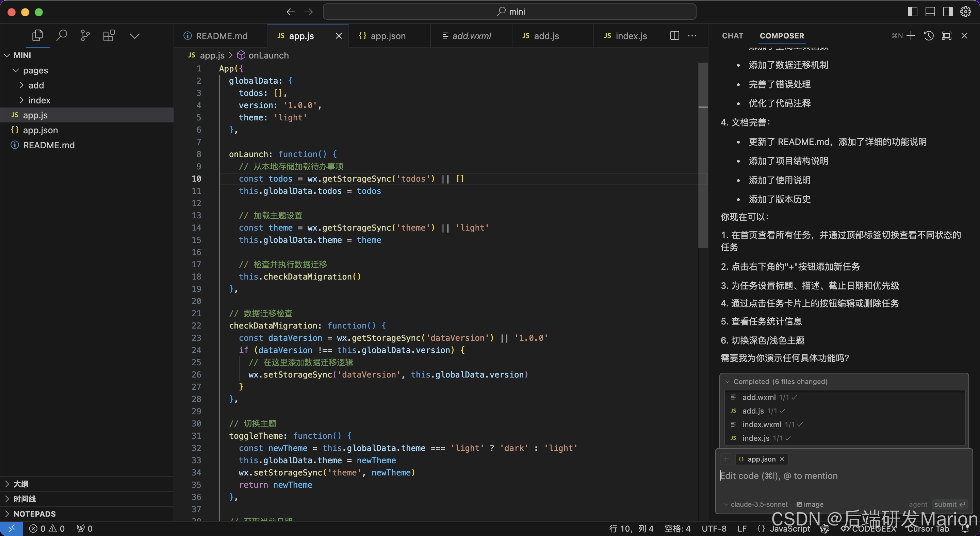Image resolution: width=980 pixels, height=536 pixels.
Task: Close the composer panel
Action: 964,36
